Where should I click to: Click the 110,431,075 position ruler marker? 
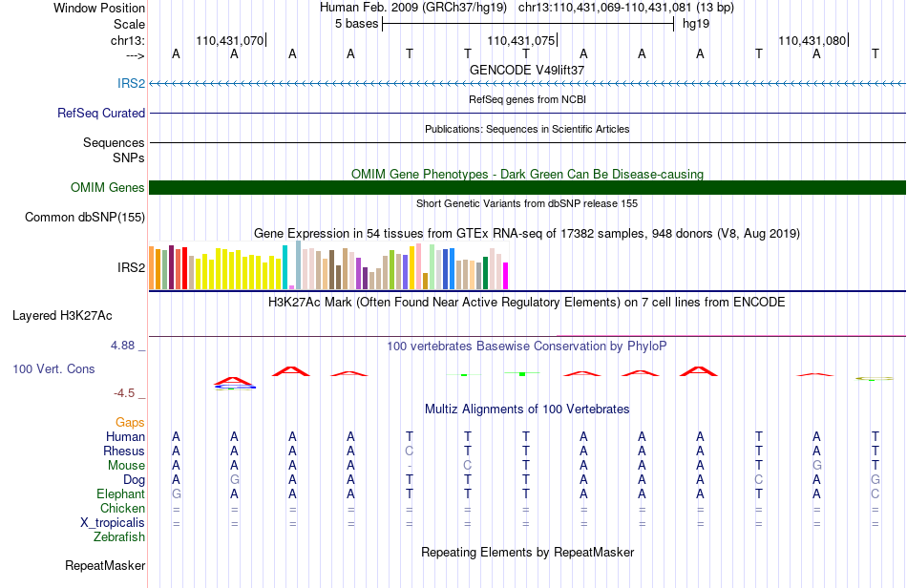coord(521,40)
